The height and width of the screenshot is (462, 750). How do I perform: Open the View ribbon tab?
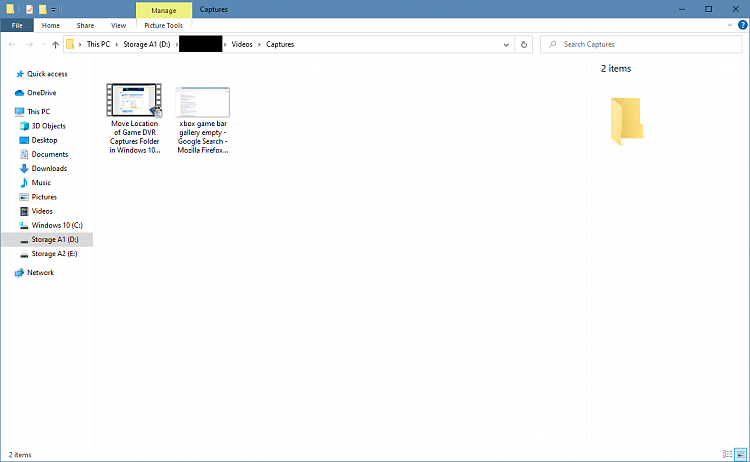(118, 25)
